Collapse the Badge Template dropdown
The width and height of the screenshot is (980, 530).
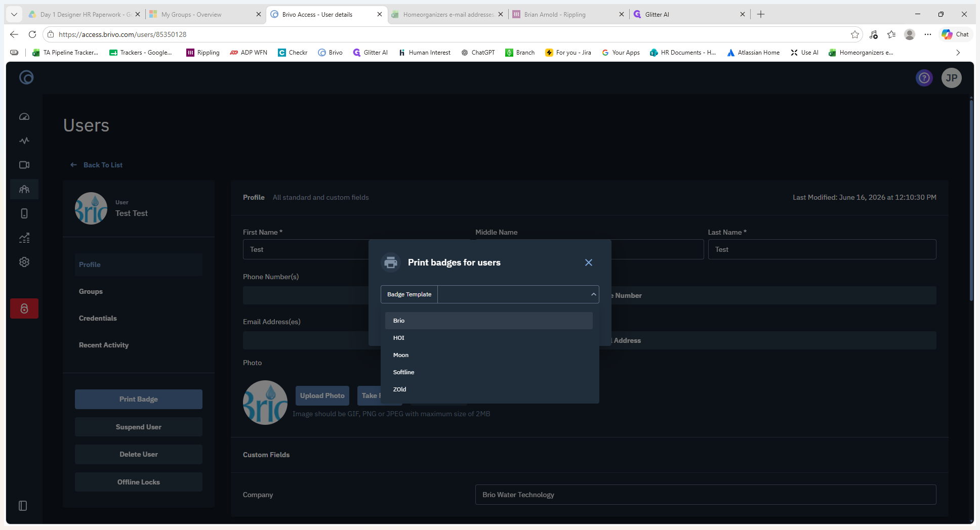coord(593,294)
